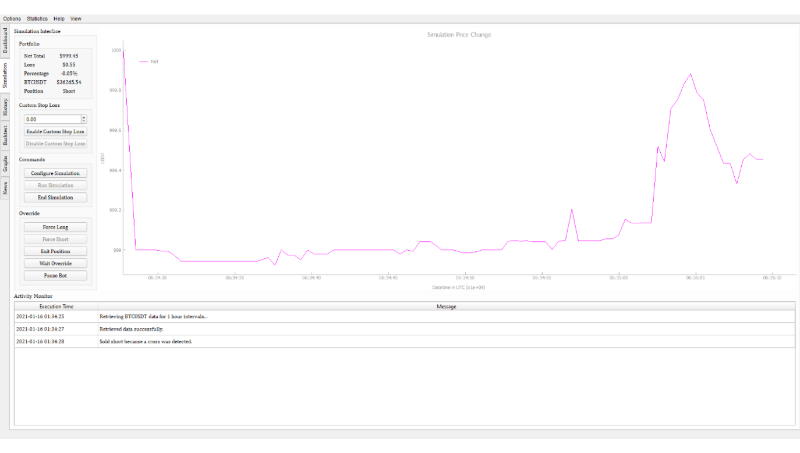Screen dimensions: 800x453
Task: Click the Force Short button
Action: (55, 239)
